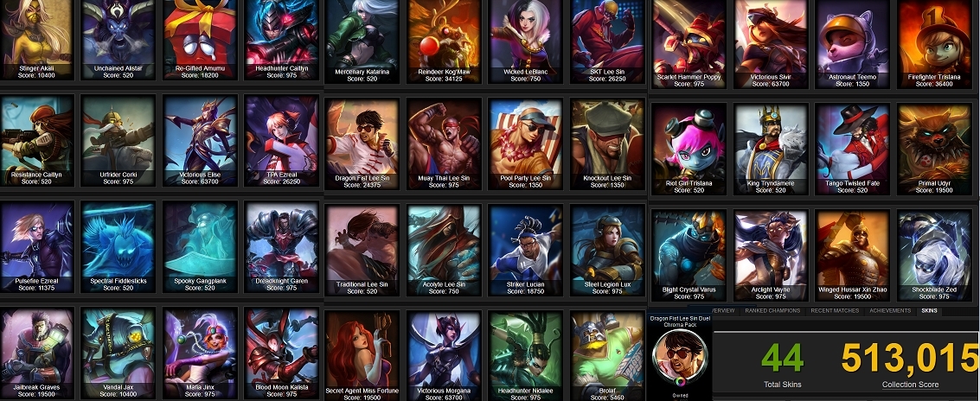Click the chroma color wheel badge

coord(680,382)
